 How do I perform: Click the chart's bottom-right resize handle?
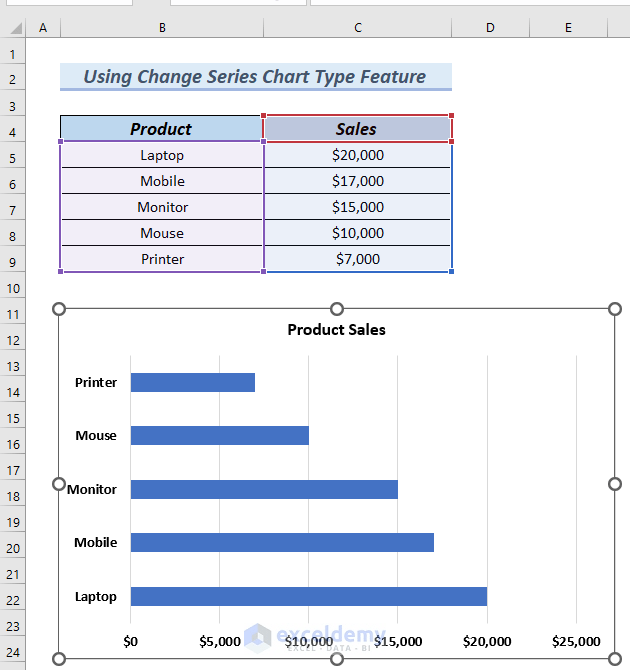pyautogui.click(x=615, y=659)
